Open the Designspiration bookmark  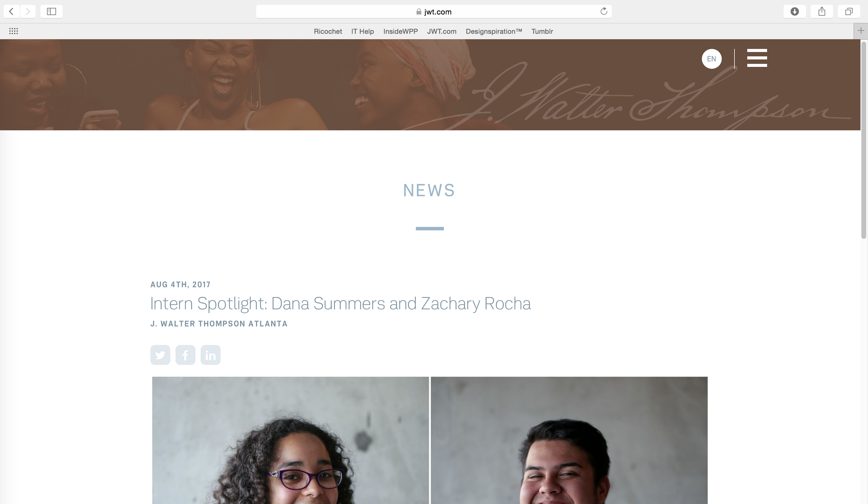(x=494, y=31)
